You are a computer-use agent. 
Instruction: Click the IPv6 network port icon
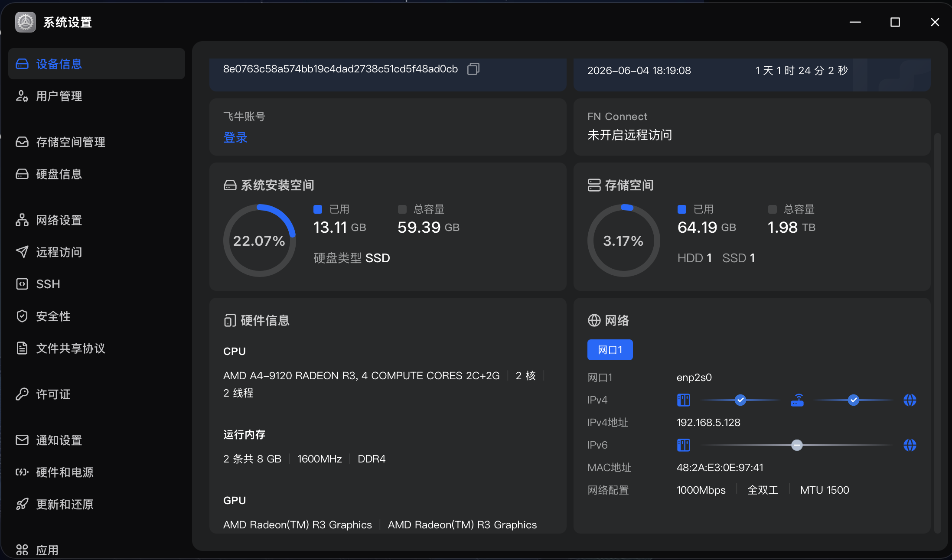tap(684, 445)
